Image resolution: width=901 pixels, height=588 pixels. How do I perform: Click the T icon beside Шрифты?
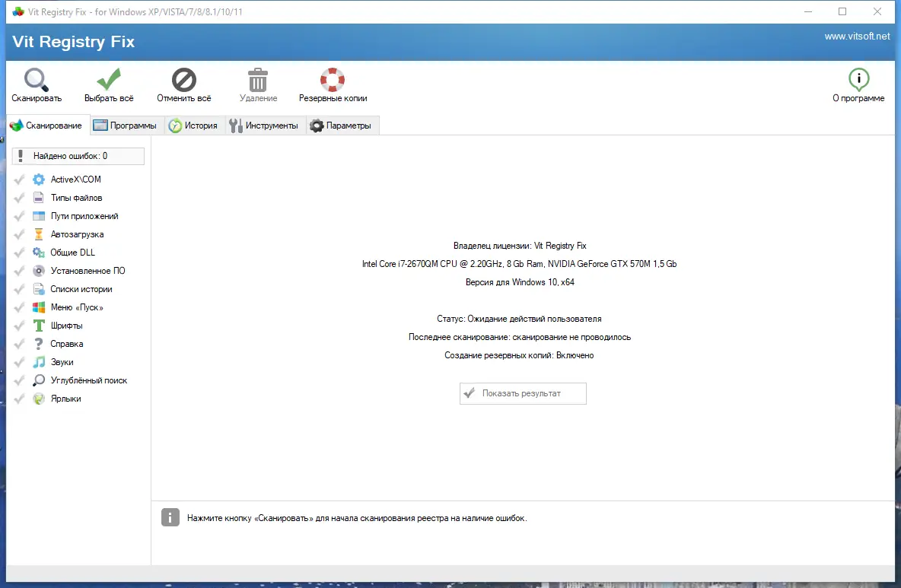pos(38,325)
